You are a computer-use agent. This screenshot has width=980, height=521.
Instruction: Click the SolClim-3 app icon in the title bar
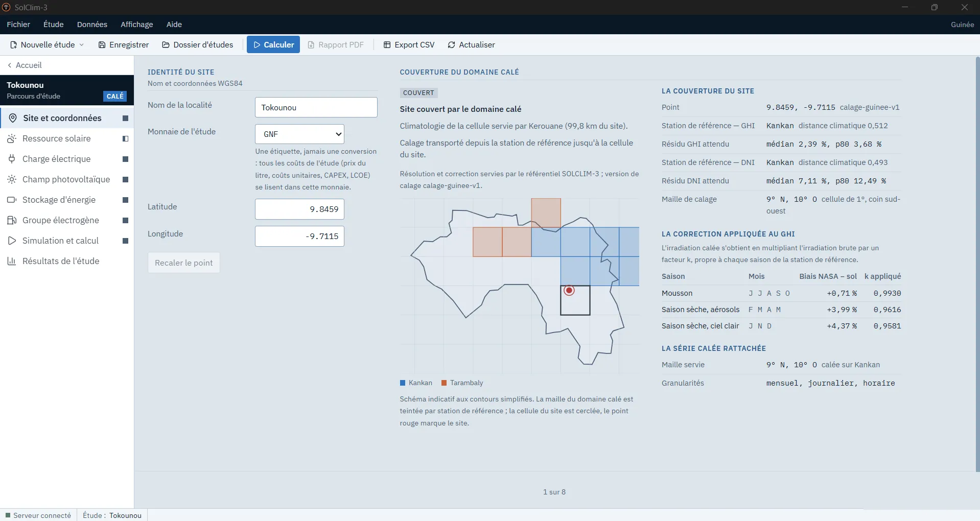point(6,7)
